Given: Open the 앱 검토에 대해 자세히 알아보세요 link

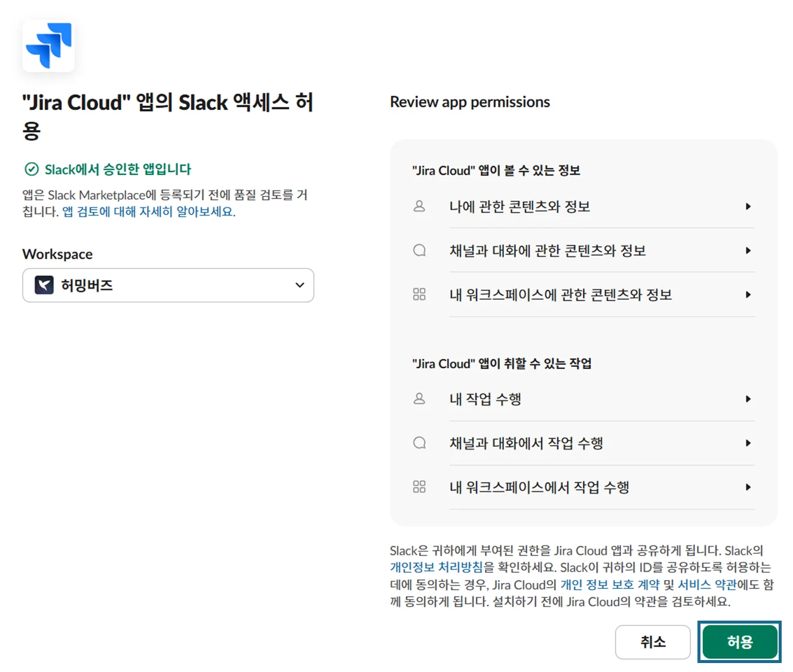Looking at the screenshot, I should pos(149,212).
